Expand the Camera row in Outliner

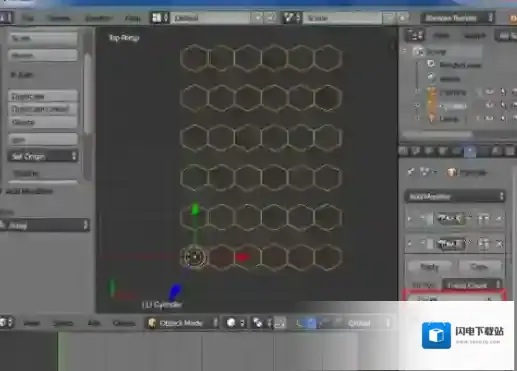417,92
